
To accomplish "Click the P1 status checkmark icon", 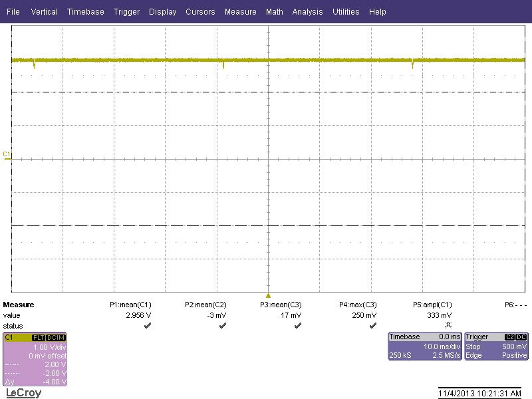I will pyautogui.click(x=148, y=326).
